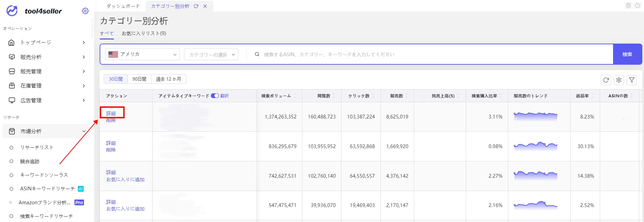Click the 販売分析 chart icon

(12, 57)
